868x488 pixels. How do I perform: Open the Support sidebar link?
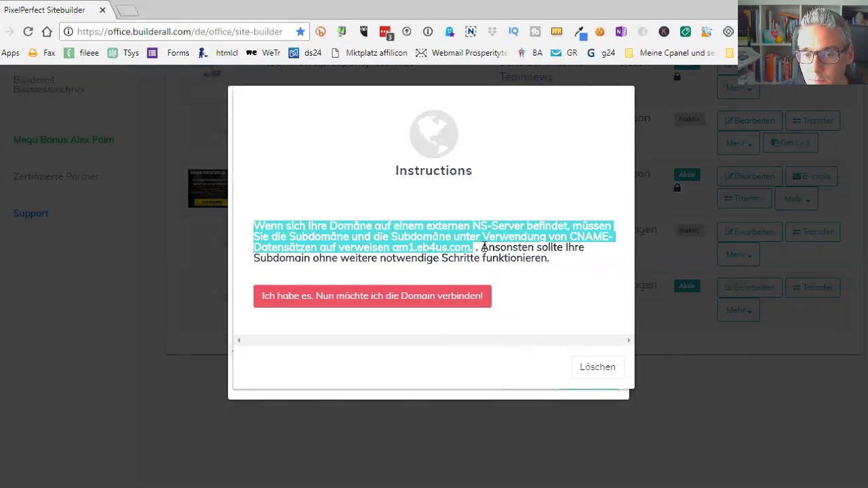click(x=31, y=213)
